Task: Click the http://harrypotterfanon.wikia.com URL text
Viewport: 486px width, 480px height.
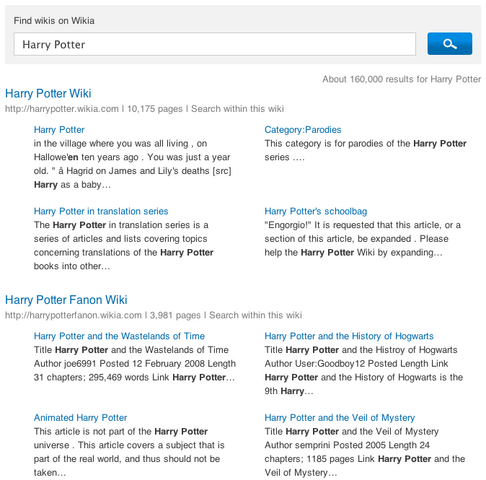Action: point(73,315)
